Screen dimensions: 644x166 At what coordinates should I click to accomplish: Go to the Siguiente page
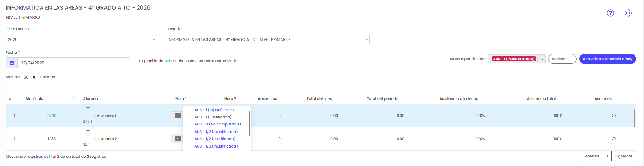coord(624,156)
